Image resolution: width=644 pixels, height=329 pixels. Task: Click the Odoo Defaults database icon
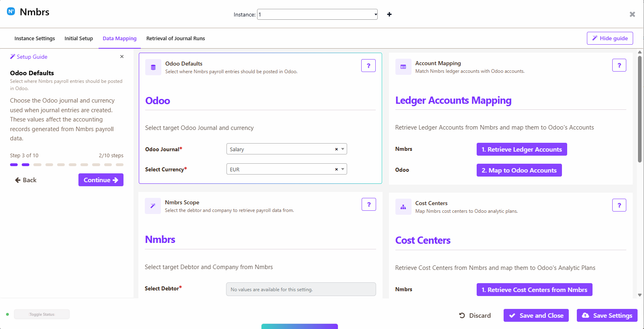153,68
